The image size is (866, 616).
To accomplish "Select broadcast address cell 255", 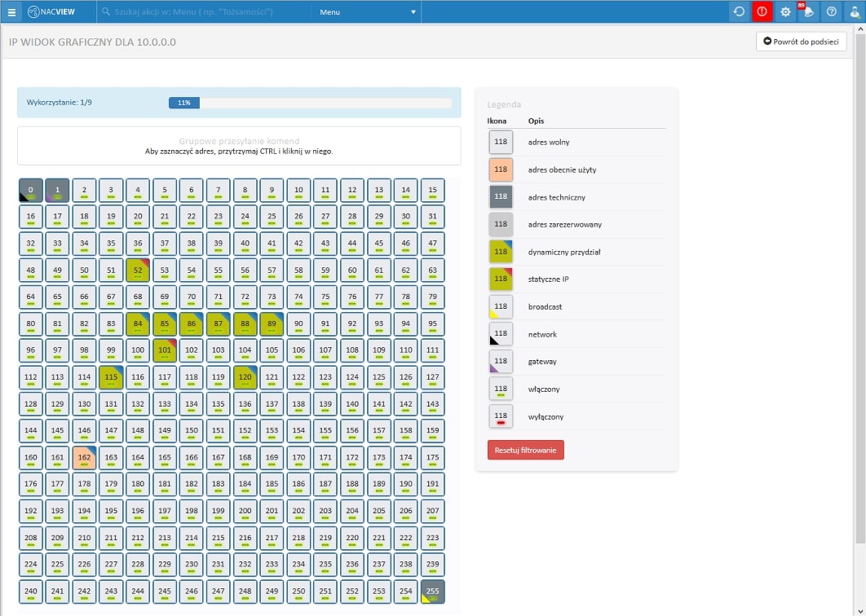I will pyautogui.click(x=432, y=592).
